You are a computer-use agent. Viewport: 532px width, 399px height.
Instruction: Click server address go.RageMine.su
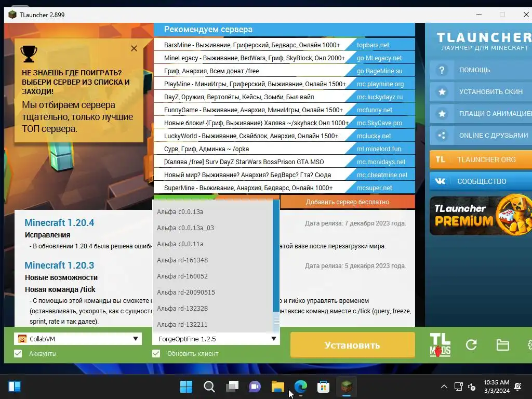tap(379, 71)
